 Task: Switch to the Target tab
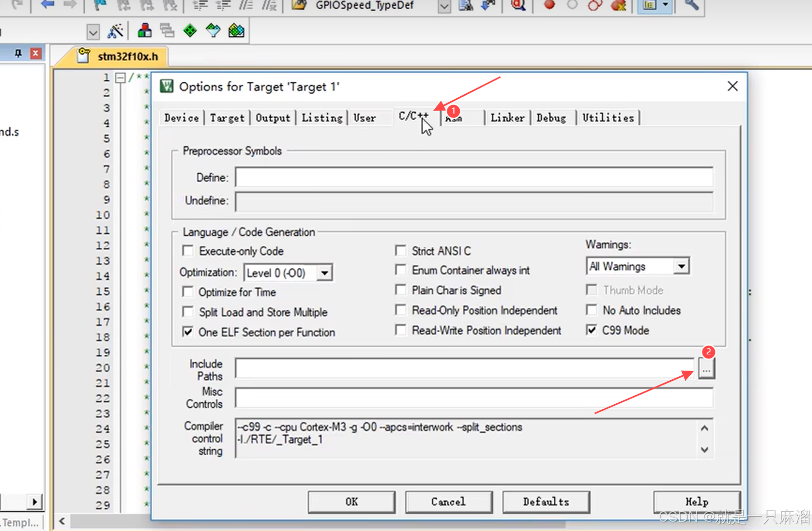[227, 118]
